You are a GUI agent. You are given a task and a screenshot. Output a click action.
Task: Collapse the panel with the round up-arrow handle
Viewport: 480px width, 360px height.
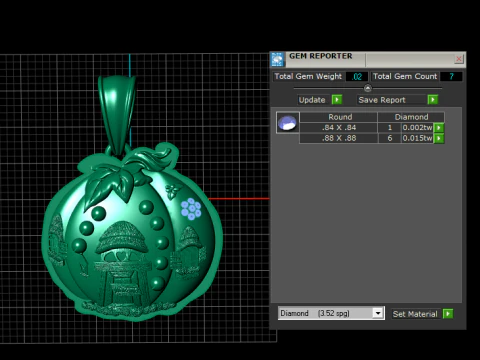368,88
